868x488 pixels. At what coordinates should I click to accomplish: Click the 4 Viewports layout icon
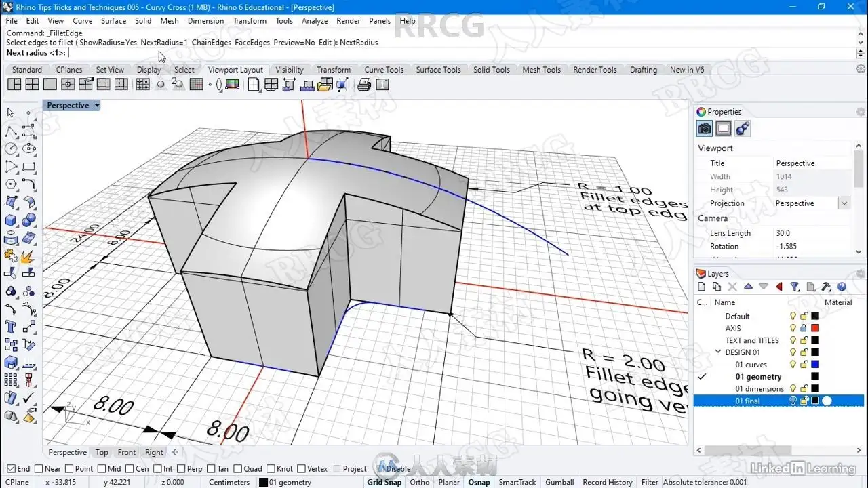pos(32,85)
